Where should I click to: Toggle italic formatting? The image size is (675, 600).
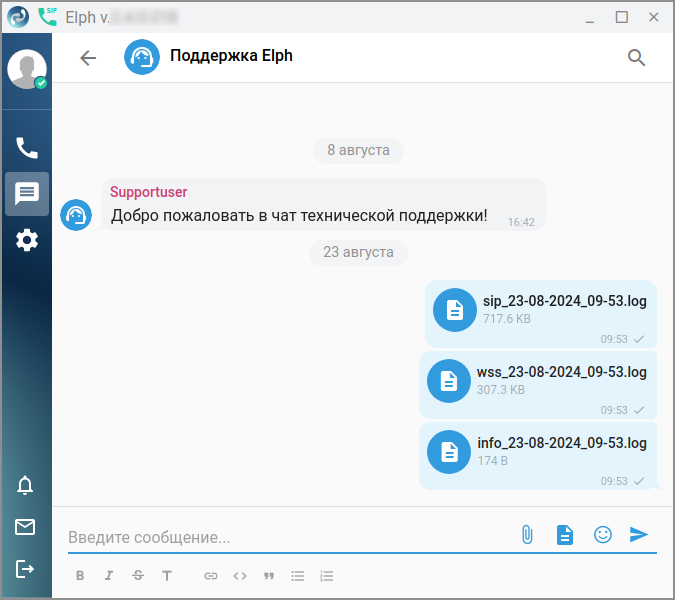click(x=109, y=575)
